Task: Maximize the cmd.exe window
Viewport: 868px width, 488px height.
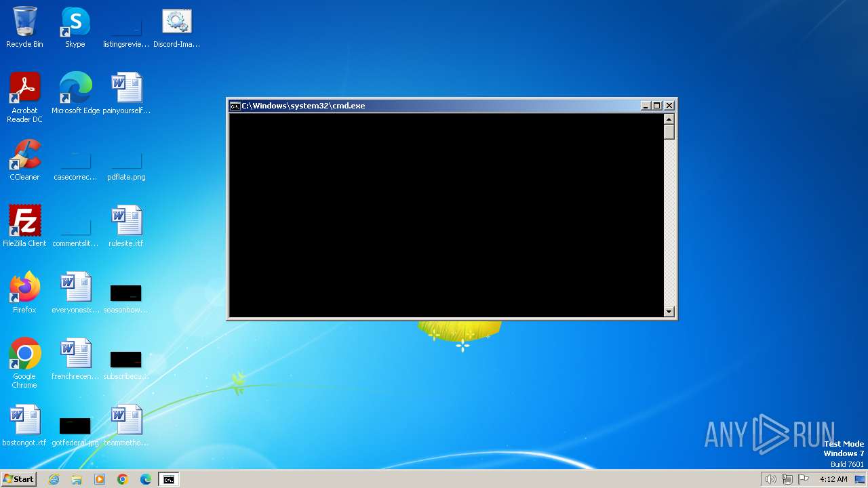Action: (x=656, y=106)
